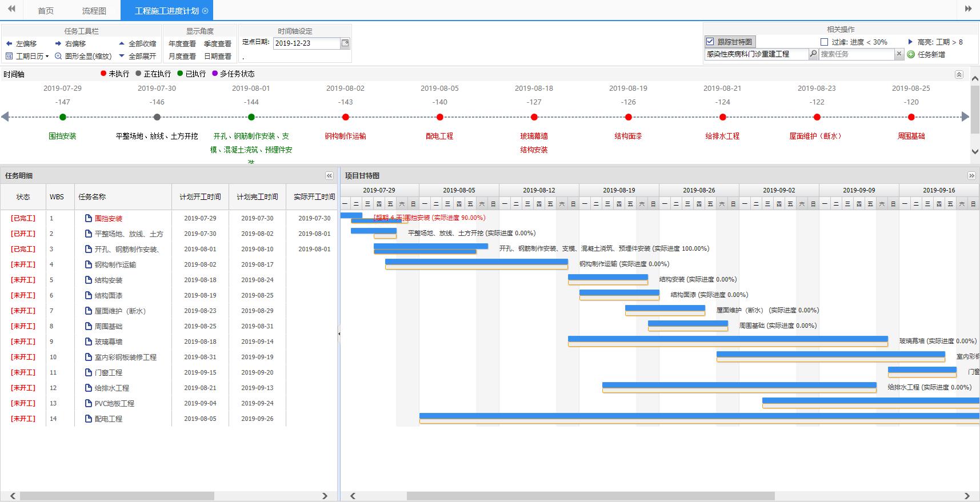Screen dimensions: 980x502
Task: Click the magnifier icon beside the project name
Action: 813,54
